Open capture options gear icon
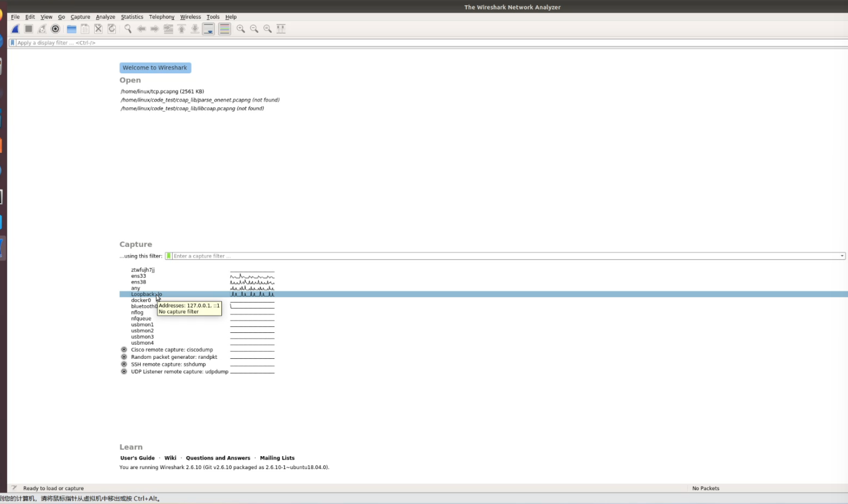Viewport: 848px width, 504px height. (55, 29)
